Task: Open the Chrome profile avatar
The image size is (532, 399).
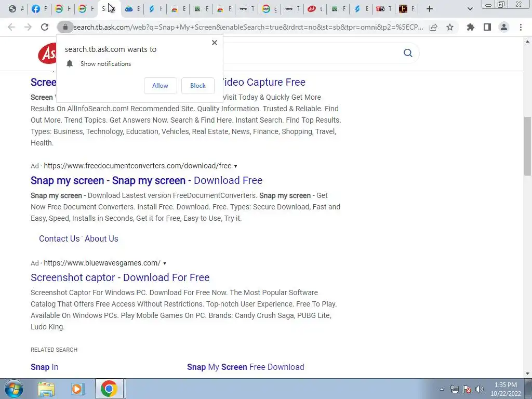Action: tap(504, 27)
